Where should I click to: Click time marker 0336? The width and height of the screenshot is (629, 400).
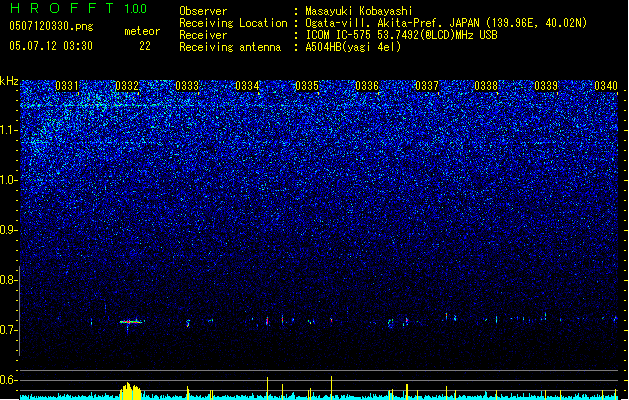[x=367, y=86]
